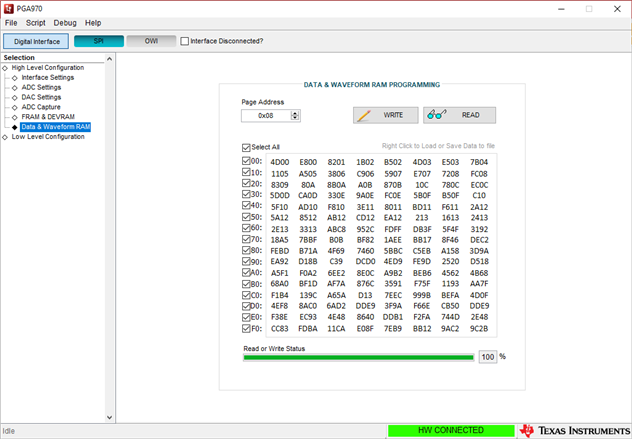Decrement Page Address with down arrow
This screenshot has width=632, height=439.
(295, 118)
